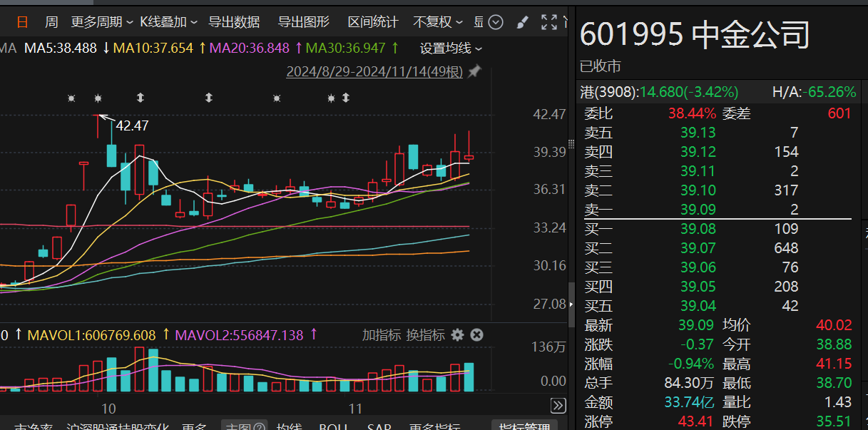Click the 今开 38.88 value

coord(834,344)
